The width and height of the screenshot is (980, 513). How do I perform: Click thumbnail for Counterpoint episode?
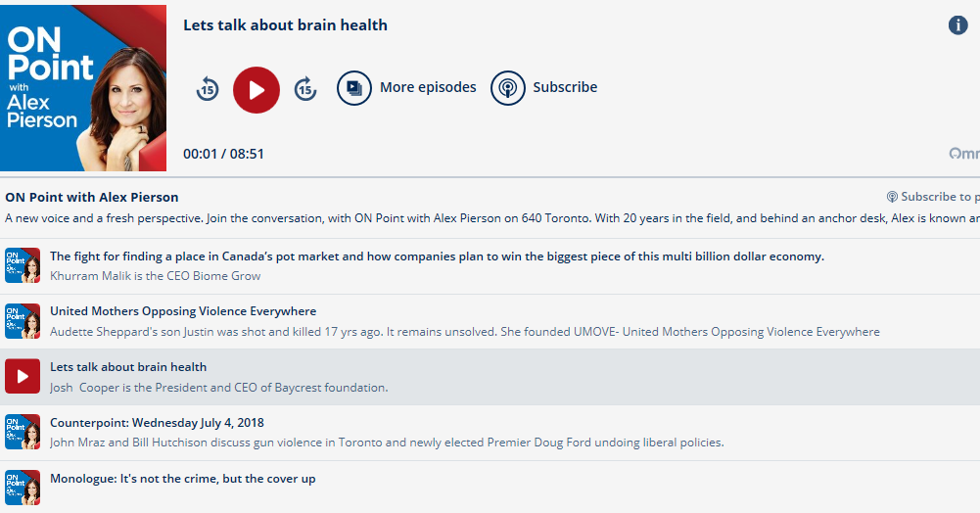[x=23, y=433]
